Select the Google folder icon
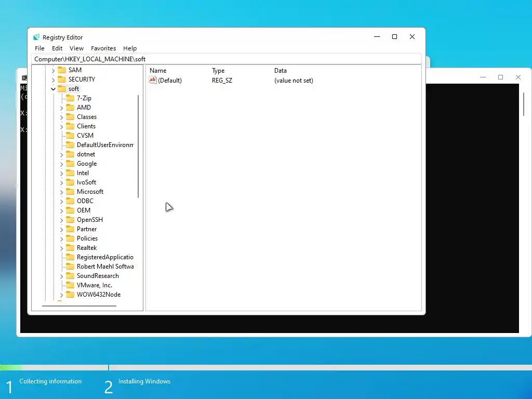The width and height of the screenshot is (532, 399). coord(70,164)
